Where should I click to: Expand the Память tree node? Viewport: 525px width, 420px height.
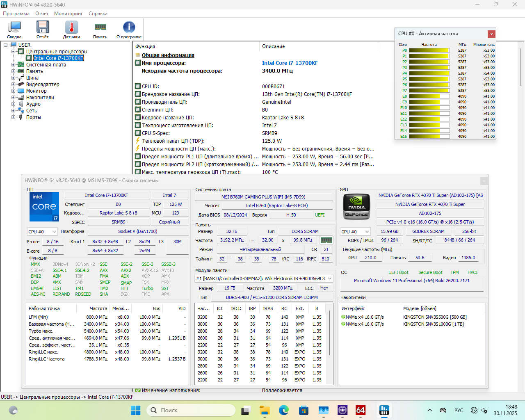coord(14,71)
